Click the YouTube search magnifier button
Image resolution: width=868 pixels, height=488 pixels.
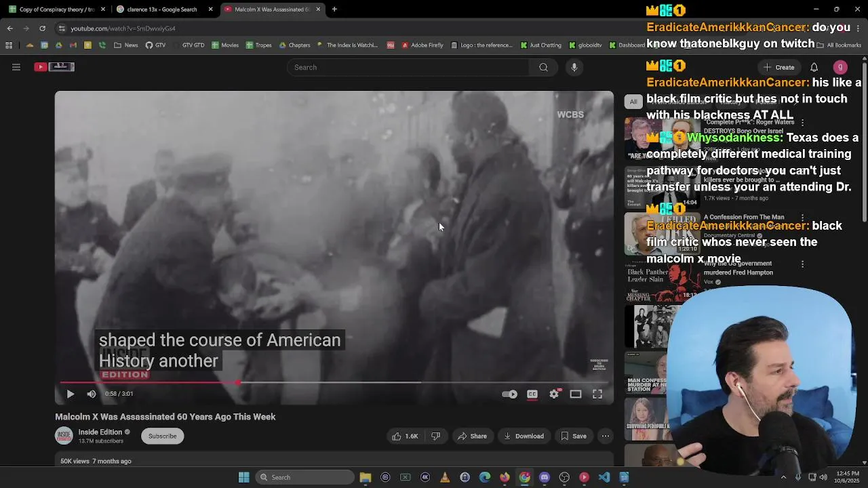coord(543,67)
